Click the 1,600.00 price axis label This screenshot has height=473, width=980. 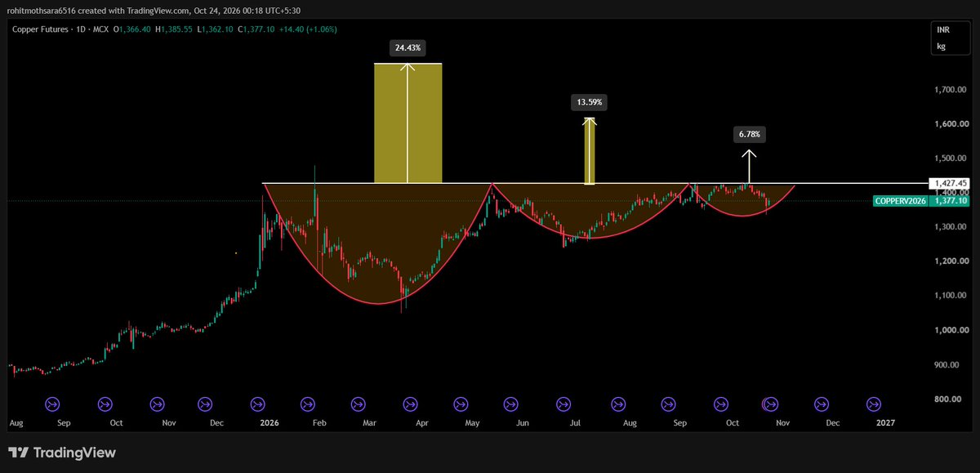[x=951, y=123]
